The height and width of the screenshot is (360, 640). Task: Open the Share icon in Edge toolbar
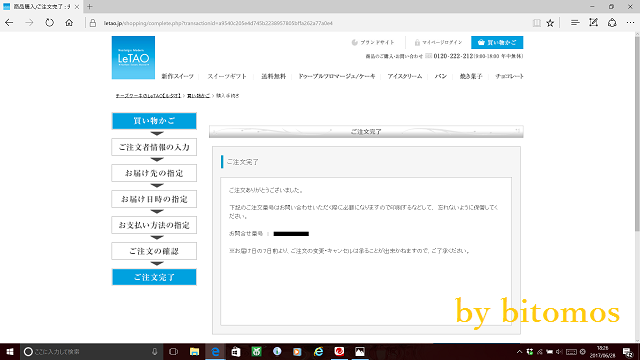[612, 23]
